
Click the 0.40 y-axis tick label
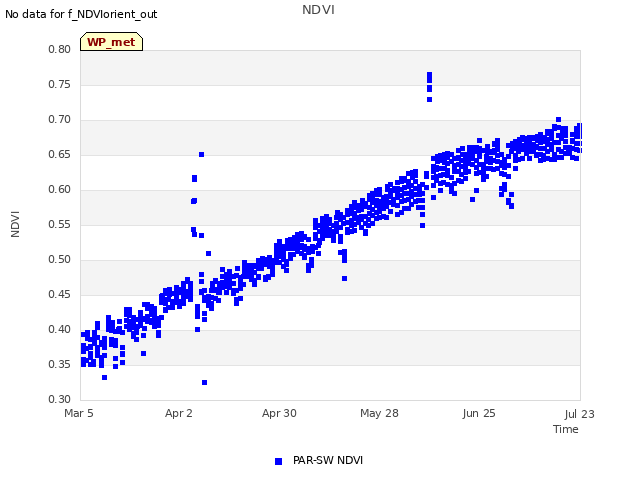[60, 329]
